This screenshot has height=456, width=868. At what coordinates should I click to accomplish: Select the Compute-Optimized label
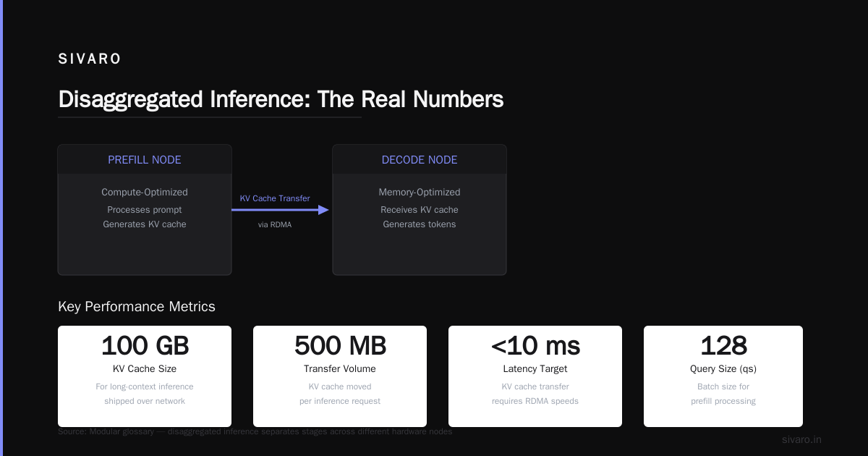tap(145, 193)
